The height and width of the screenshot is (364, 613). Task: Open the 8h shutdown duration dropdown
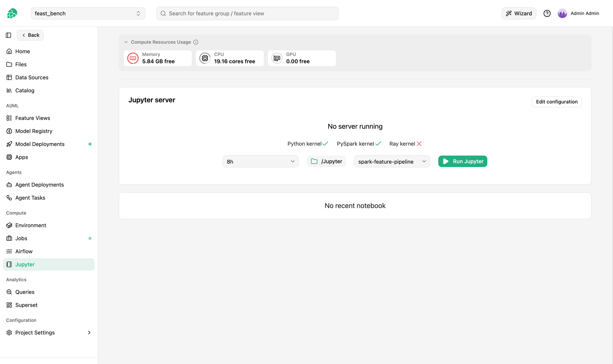click(260, 161)
